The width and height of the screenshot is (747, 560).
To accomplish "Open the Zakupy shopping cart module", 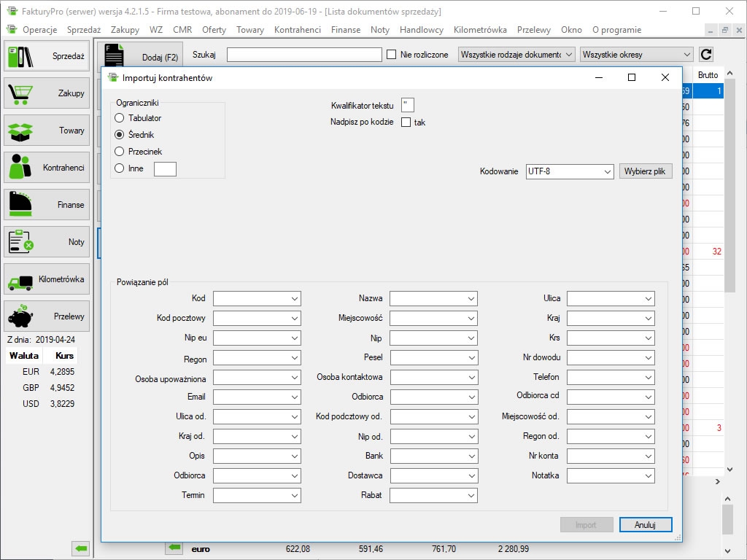I will (47, 93).
